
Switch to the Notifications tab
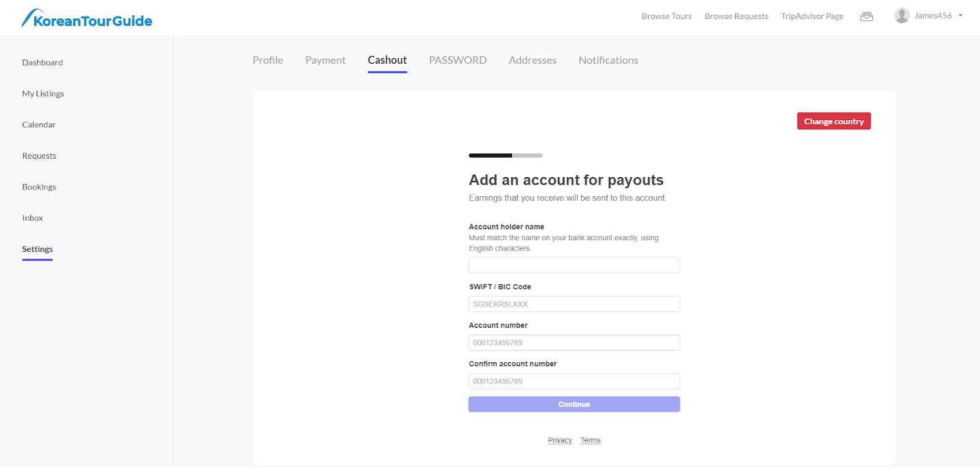(x=608, y=60)
